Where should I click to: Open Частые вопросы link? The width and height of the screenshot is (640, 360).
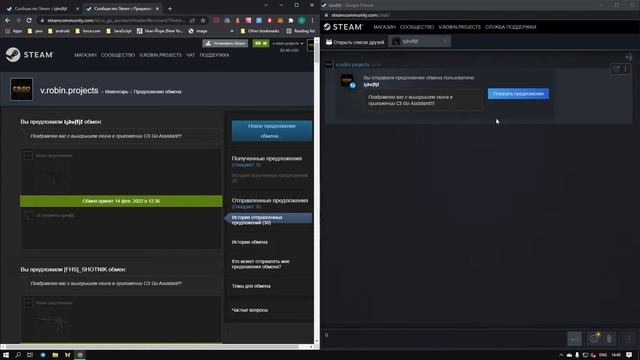(249, 310)
